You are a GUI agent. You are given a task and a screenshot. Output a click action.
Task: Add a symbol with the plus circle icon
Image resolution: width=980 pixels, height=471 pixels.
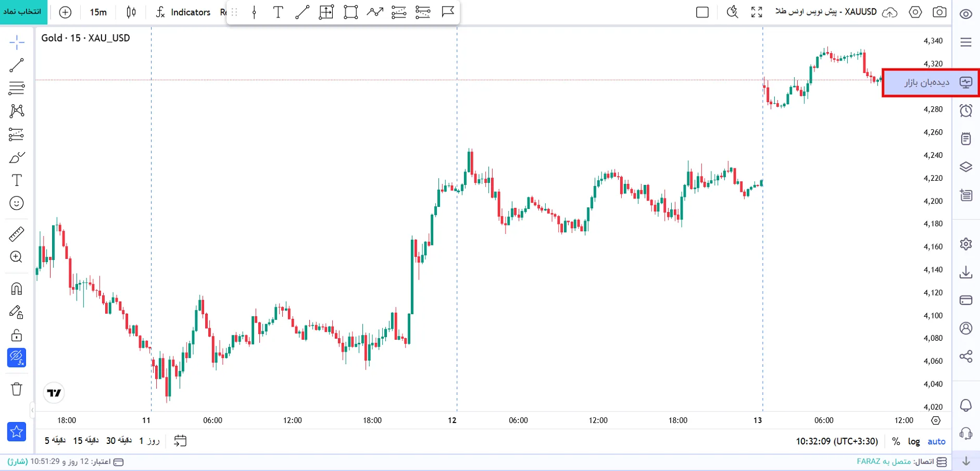[65, 12]
